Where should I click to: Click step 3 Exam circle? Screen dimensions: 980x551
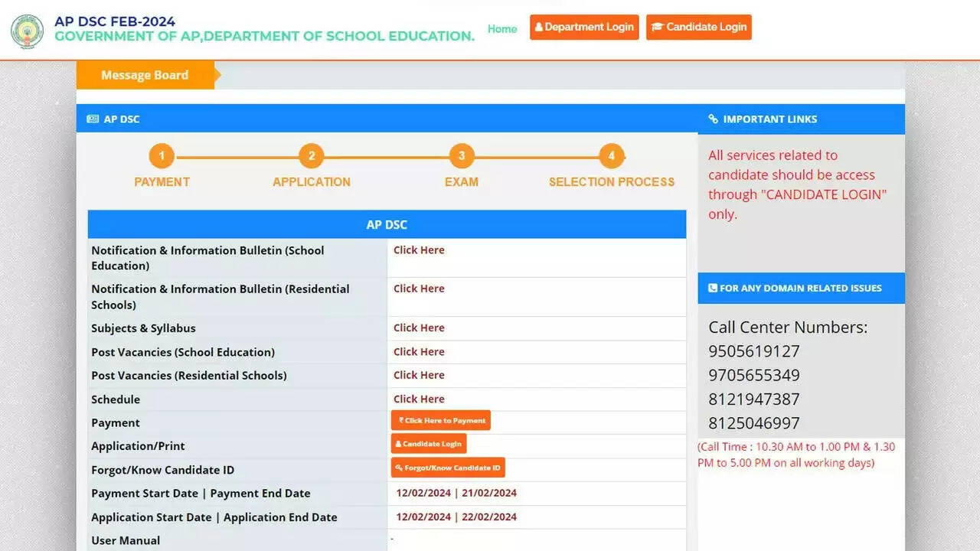click(x=461, y=157)
